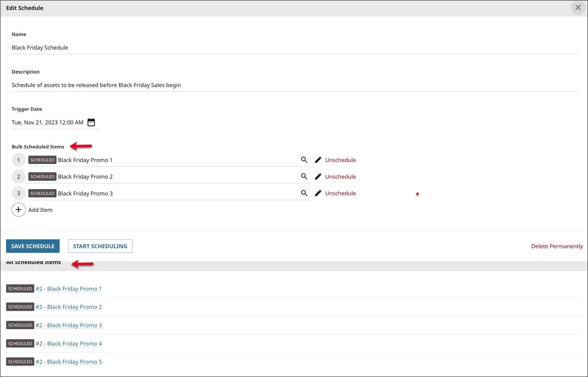Open the Trigger Date calendar picker

[x=91, y=122]
